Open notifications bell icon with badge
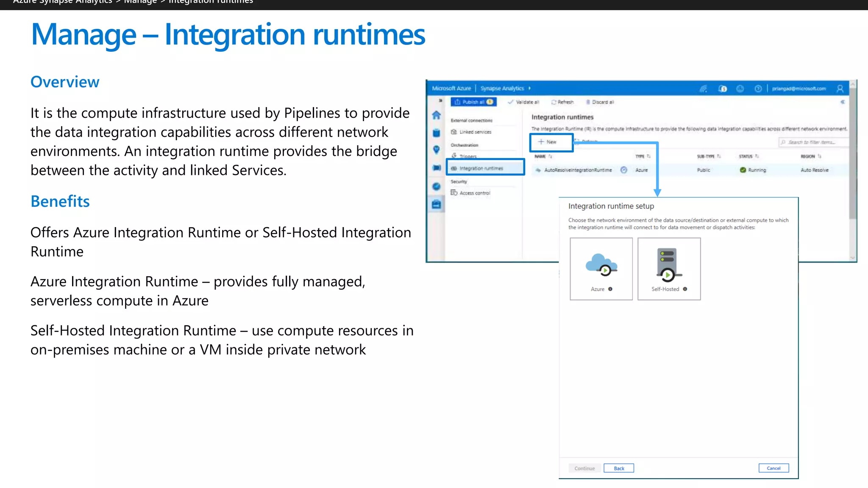Screen dimensions: 868x488 723,89
